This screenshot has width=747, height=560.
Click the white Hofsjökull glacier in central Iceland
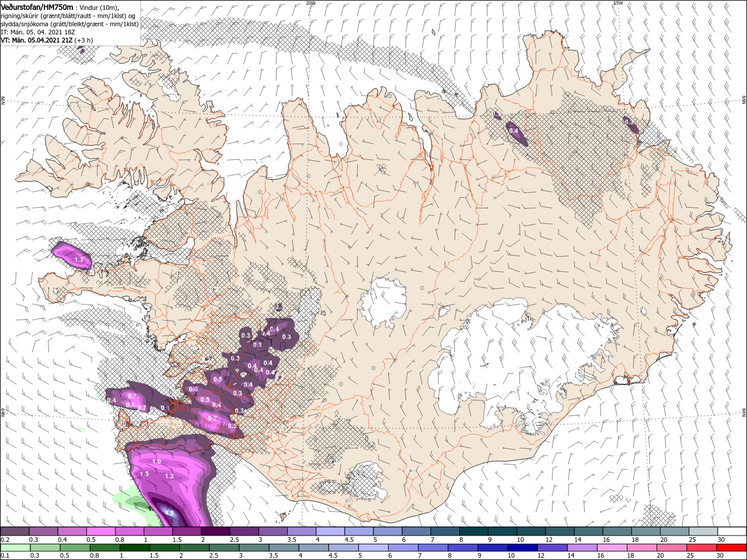[x=383, y=303]
